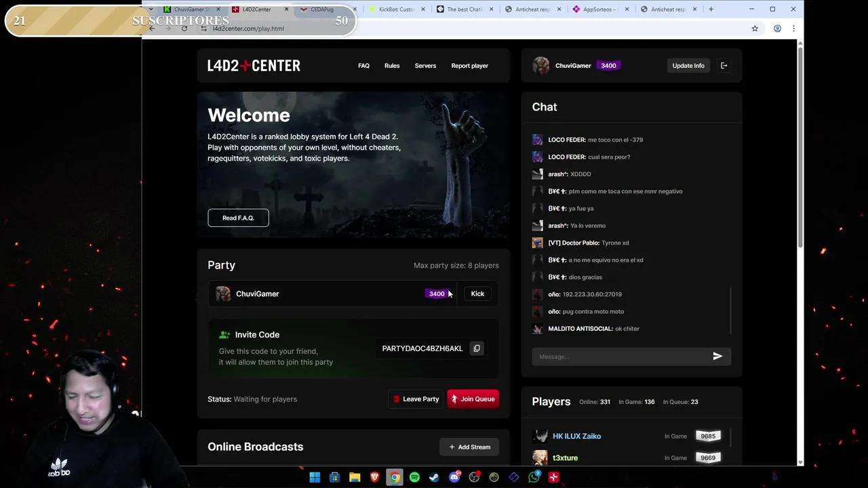Click the ChuviGamer avatar in the party list
Image resolution: width=868 pixels, height=488 pixels.
(x=223, y=293)
